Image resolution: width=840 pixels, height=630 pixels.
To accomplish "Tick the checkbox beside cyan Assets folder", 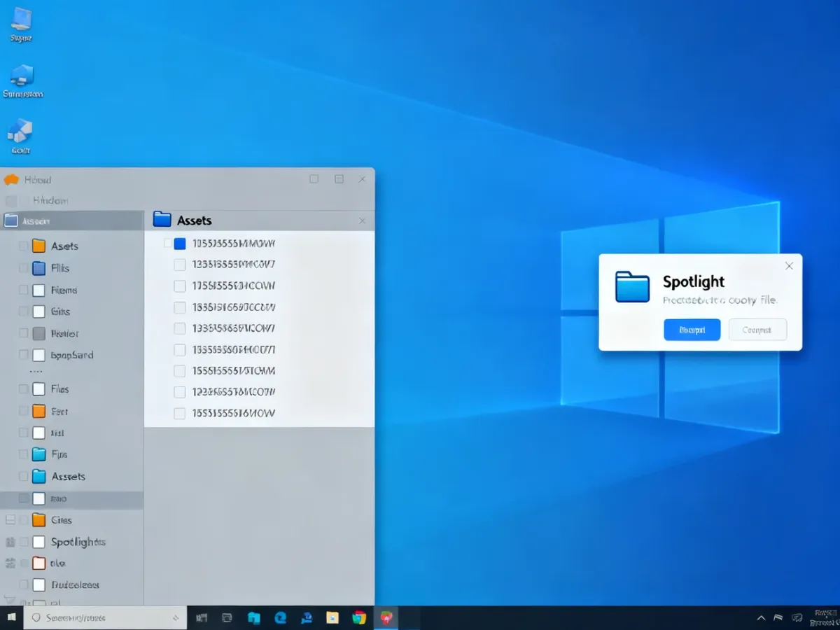I will [x=24, y=476].
